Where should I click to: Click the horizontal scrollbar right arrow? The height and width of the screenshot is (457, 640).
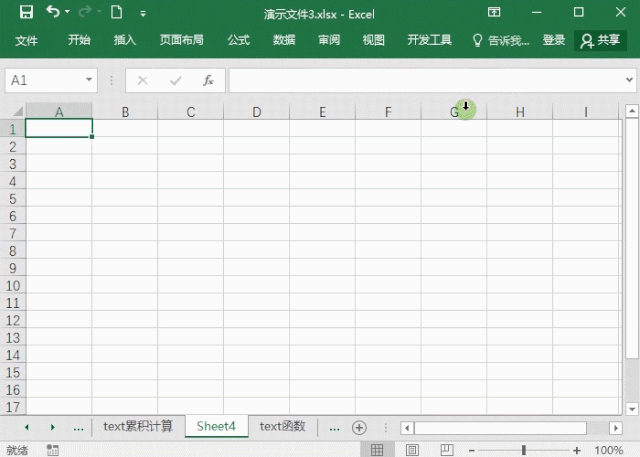click(616, 428)
